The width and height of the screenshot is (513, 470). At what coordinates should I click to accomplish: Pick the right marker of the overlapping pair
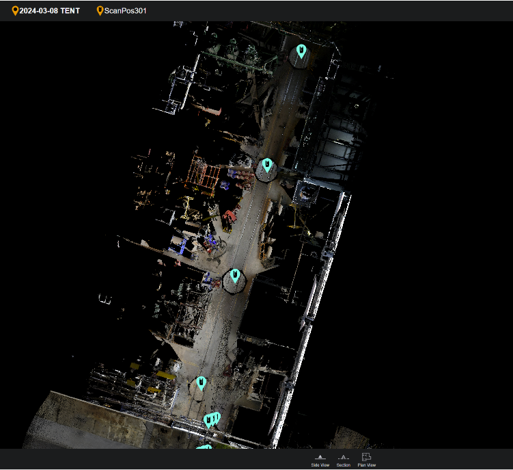pos(217,418)
